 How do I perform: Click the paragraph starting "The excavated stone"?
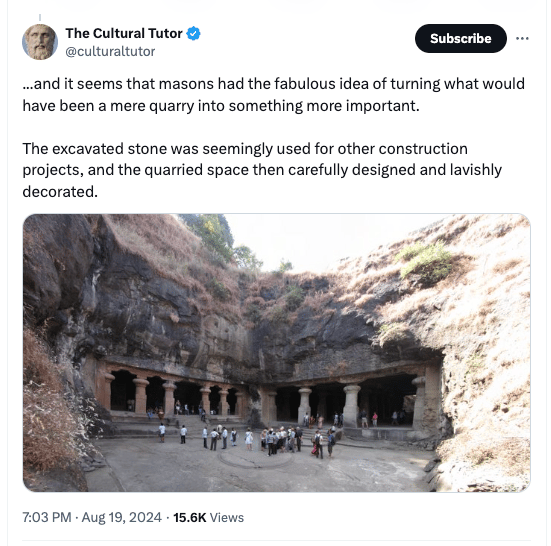point(262,170)
